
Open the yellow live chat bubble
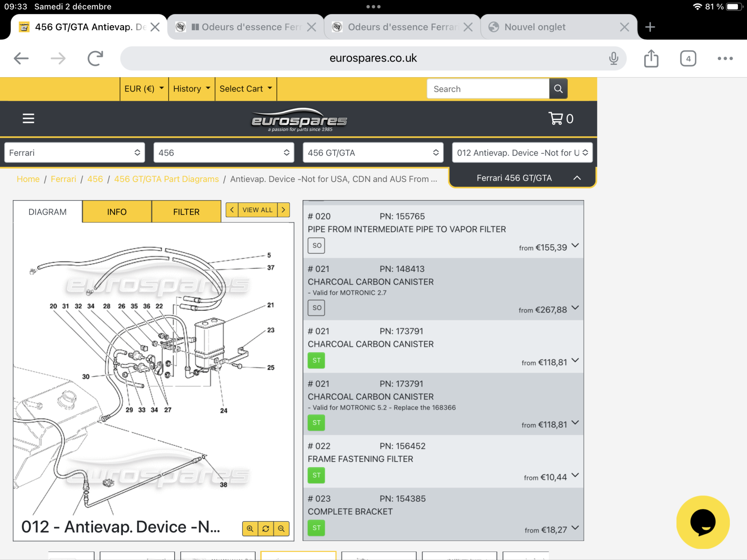[703, 522]
